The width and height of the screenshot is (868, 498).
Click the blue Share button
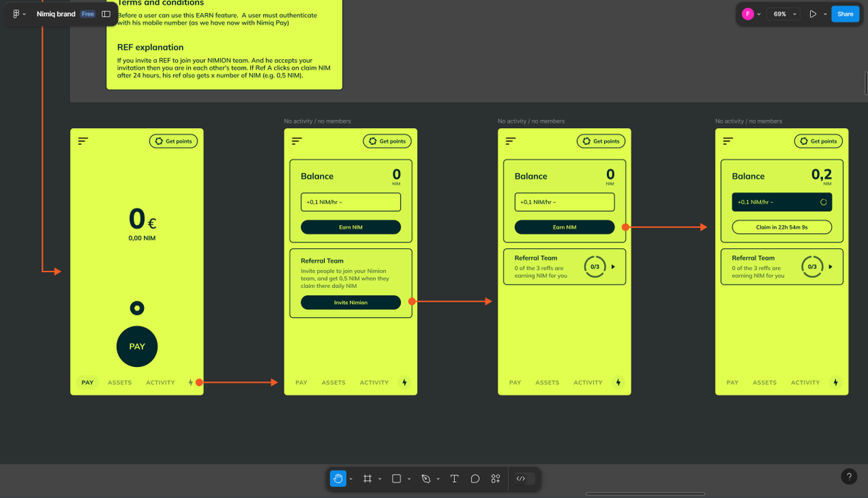tap(846, 14)
